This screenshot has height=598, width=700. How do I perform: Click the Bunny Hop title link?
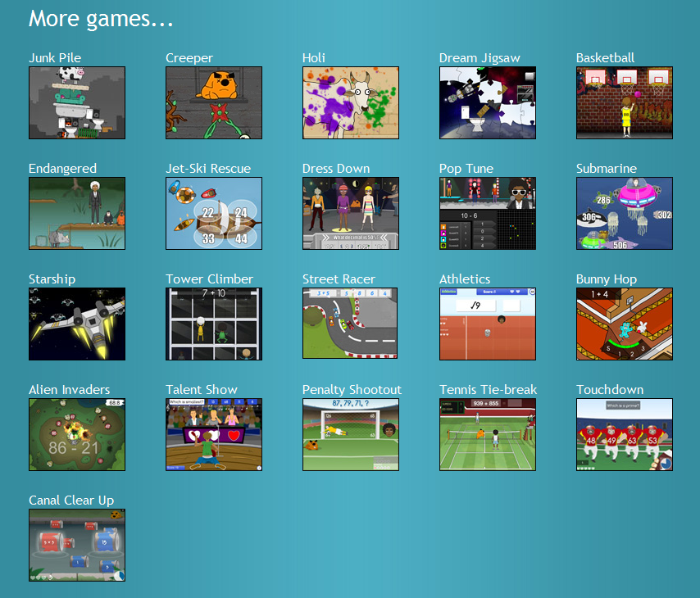[x=607, y=279]
